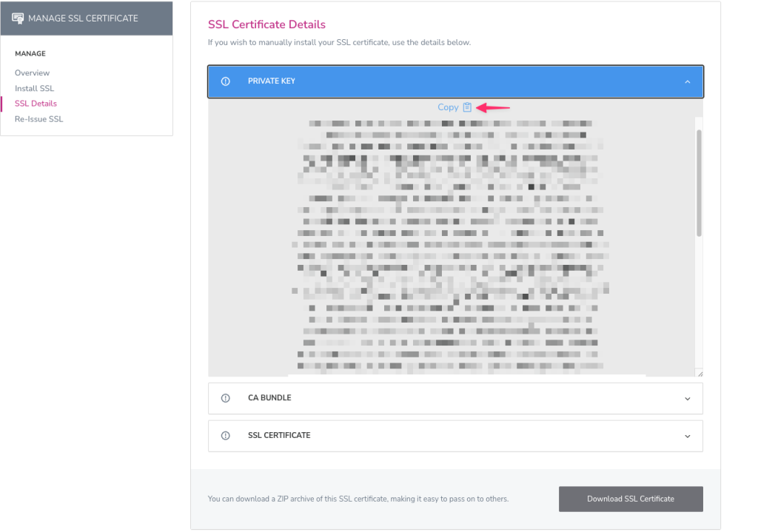The width and height of the screenshot is (758, 532).
Task: Click the clipboard icon next to Copy
Action: (467, 107)
